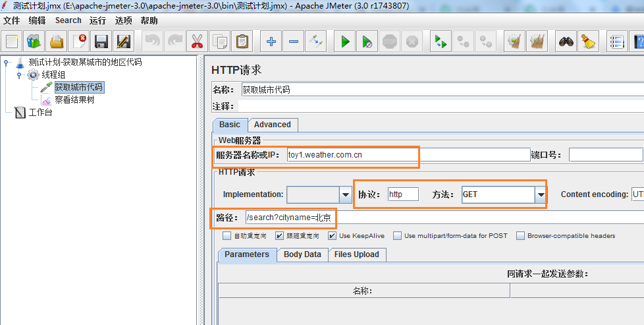Uncheck the 跟随重定向 checkbox

click(279, 236)
